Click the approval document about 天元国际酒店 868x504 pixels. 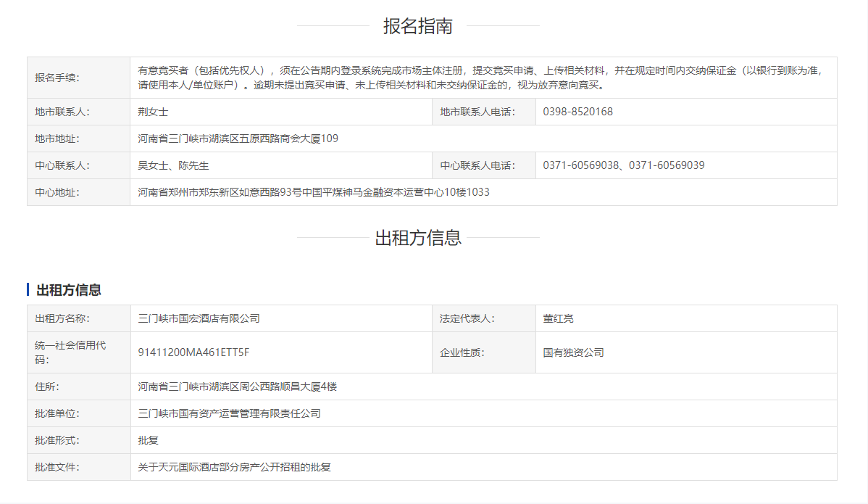click(234, 467)
